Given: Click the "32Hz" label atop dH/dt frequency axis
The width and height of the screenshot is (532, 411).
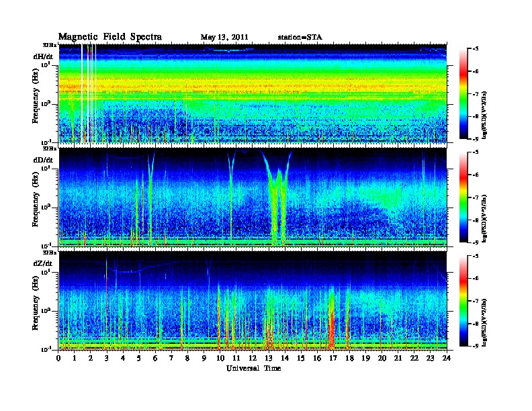Looking at the screenshot, I should pyautogui.click(x=50, y=45).
